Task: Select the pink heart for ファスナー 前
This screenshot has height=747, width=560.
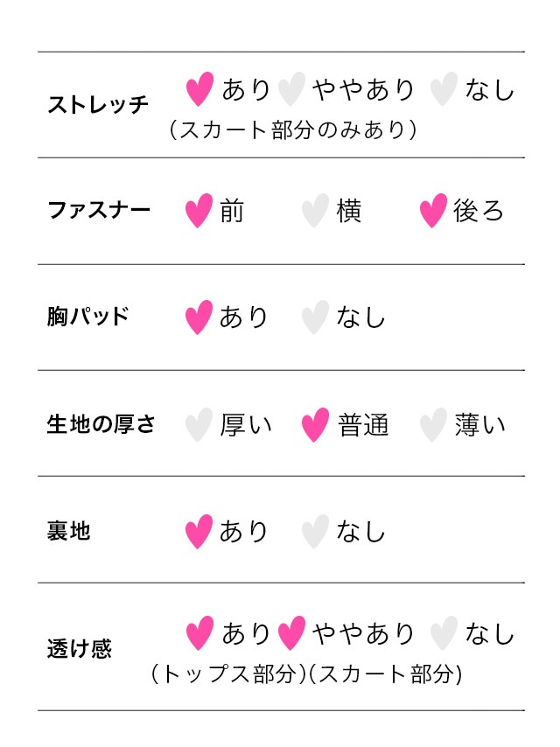Action: [199, 211]
